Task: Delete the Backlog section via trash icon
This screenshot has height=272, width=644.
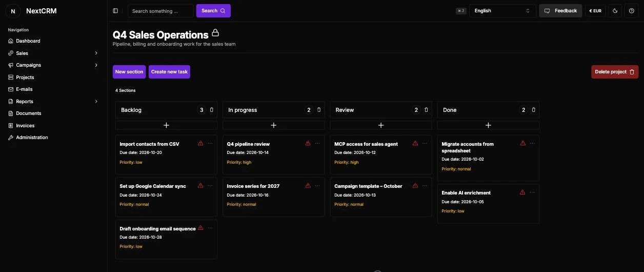Action: tap(212, 110)
